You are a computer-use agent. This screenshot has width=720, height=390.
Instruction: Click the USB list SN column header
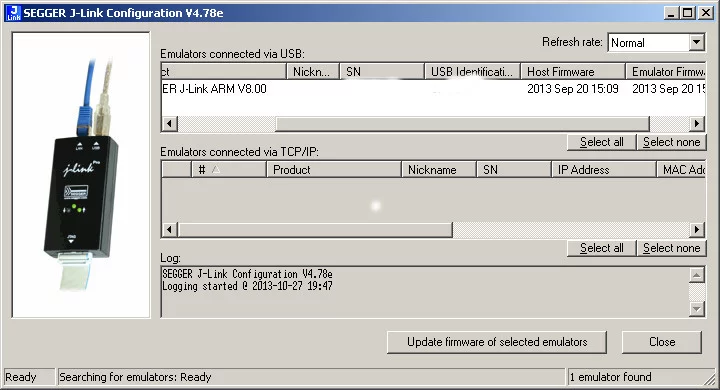pos(382,72)
